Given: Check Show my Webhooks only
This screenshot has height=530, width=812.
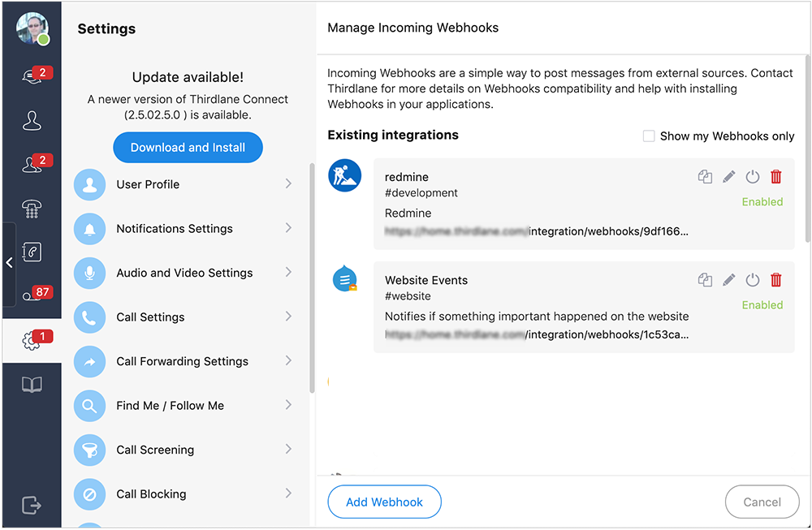Looking at the screenshot, I should point(649,136).
